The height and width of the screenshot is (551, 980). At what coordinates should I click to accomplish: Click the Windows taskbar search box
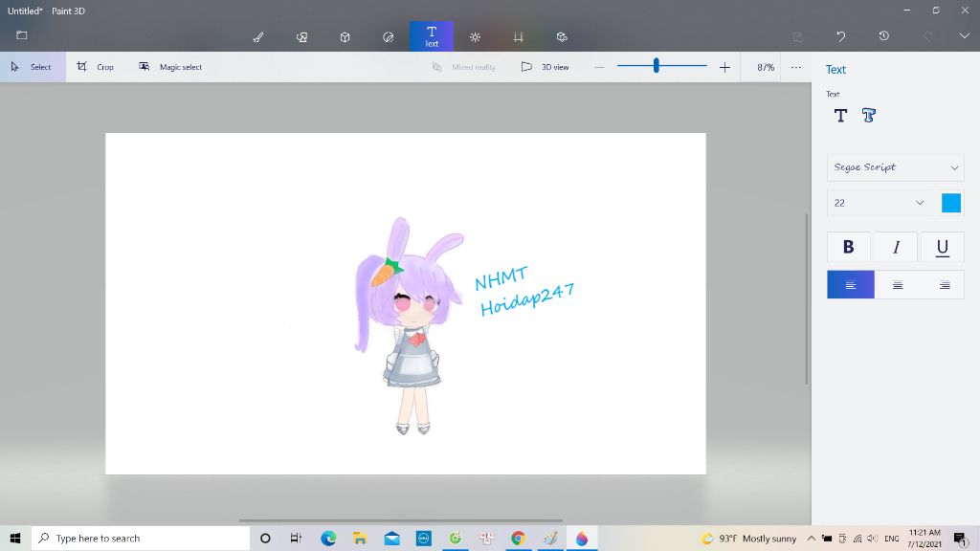point(140,539)
